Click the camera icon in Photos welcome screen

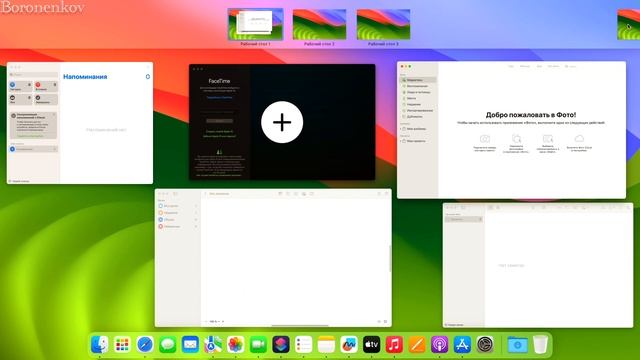[x=484, y=139]
